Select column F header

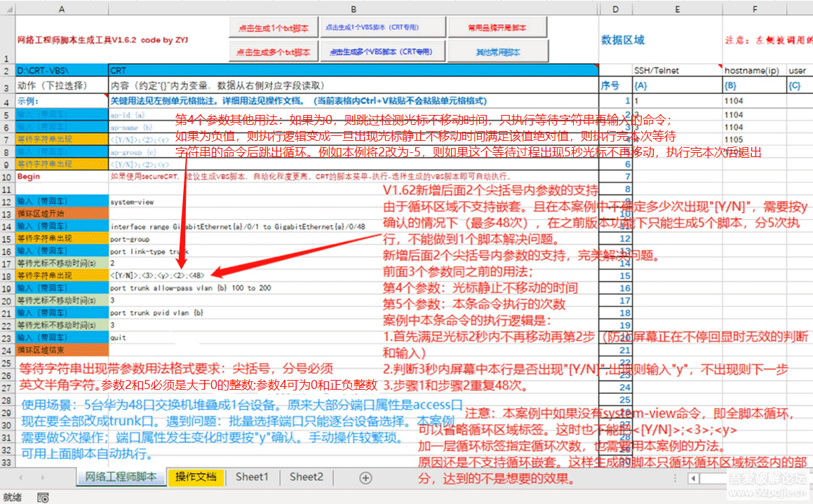tap(754, 9)
